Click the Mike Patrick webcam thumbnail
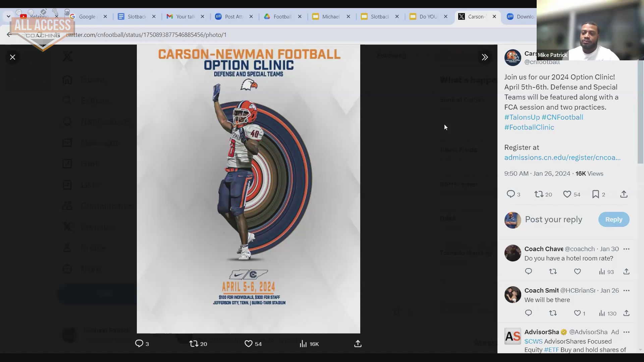Viewport: 644px width, 362px height. pos(590,30)
